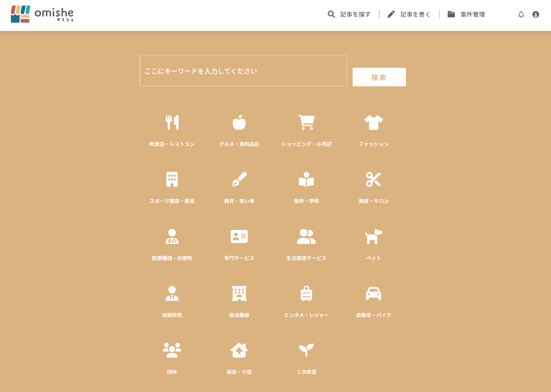Click the 専門サービス category label
The image size is (551, 392).
(239, 258)
